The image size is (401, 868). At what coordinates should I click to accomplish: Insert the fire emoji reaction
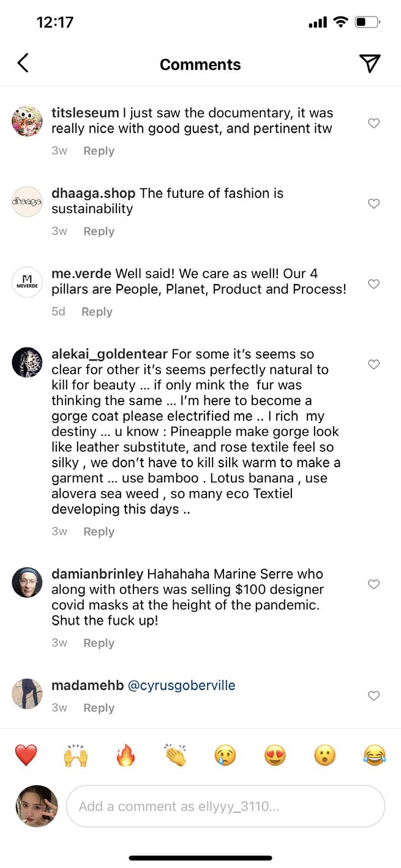coord(126,755)
